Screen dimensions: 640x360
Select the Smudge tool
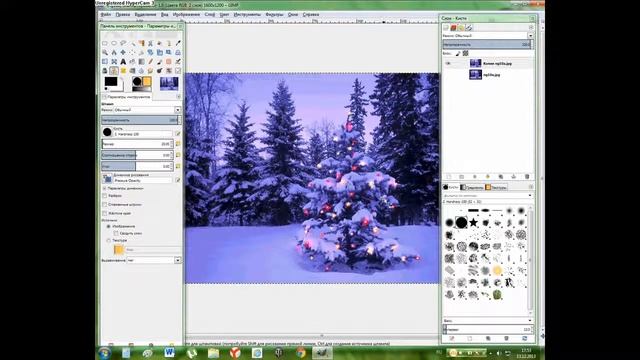click(x=150, y=71)
